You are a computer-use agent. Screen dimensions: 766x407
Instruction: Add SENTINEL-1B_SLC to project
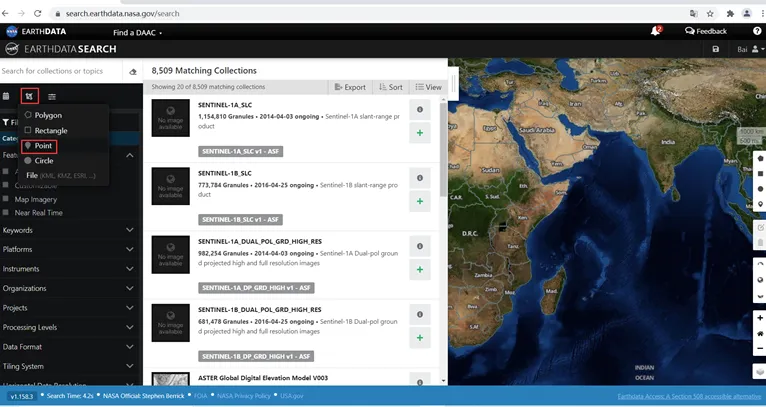(420, 201)
